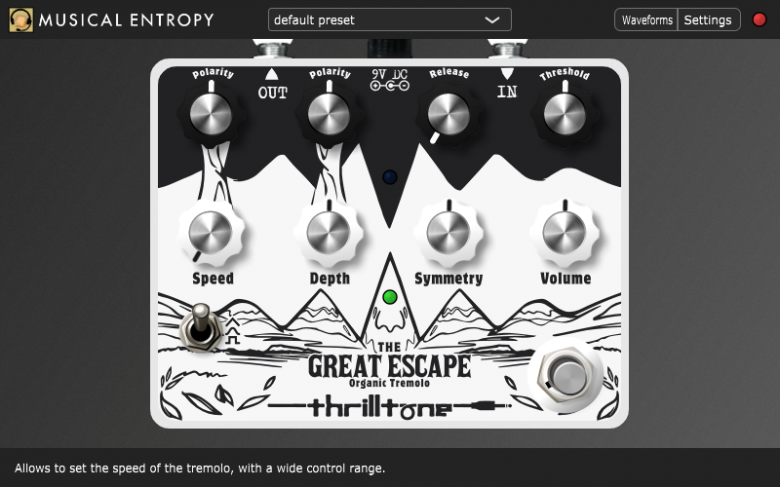Image resolution: width=780 pixels, height=487 pixels.
Task: Click the Volume knob
Action: (x=564, y=232)
